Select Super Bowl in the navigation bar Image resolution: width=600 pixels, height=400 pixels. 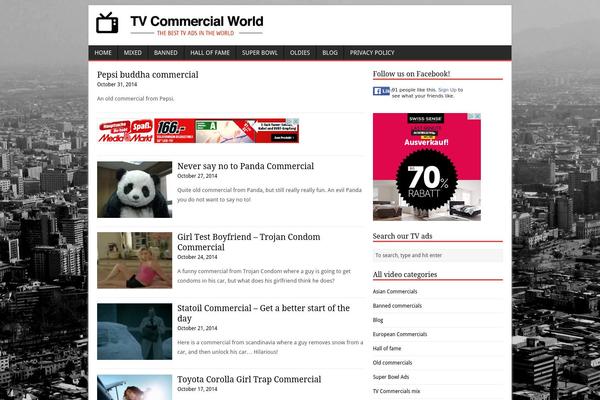tap(260, 53)
